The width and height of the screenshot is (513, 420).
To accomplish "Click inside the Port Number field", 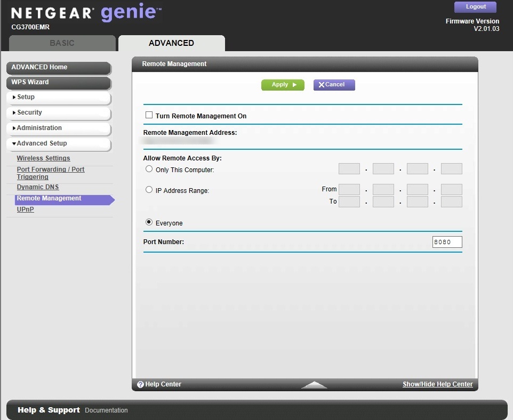I will click(446, 241).
